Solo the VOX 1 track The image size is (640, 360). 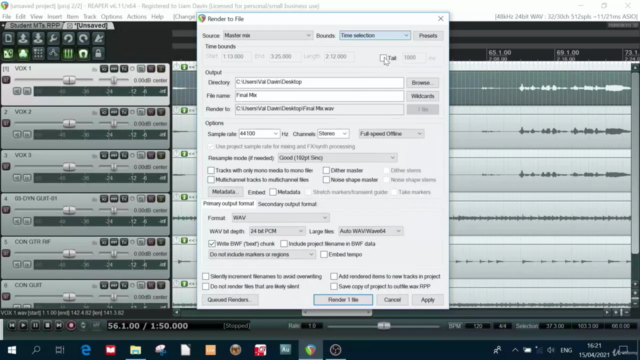coord(161,69)
